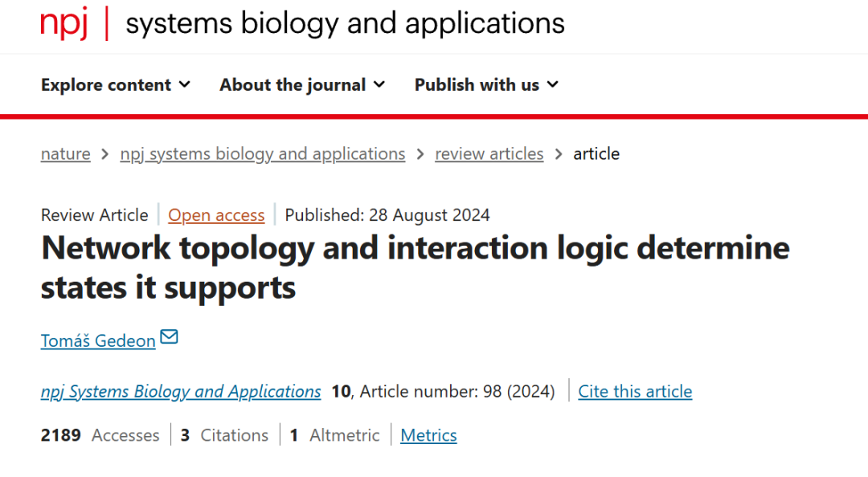
Task: Click the Published 28 August 2024 date
Action: point(387,215)
